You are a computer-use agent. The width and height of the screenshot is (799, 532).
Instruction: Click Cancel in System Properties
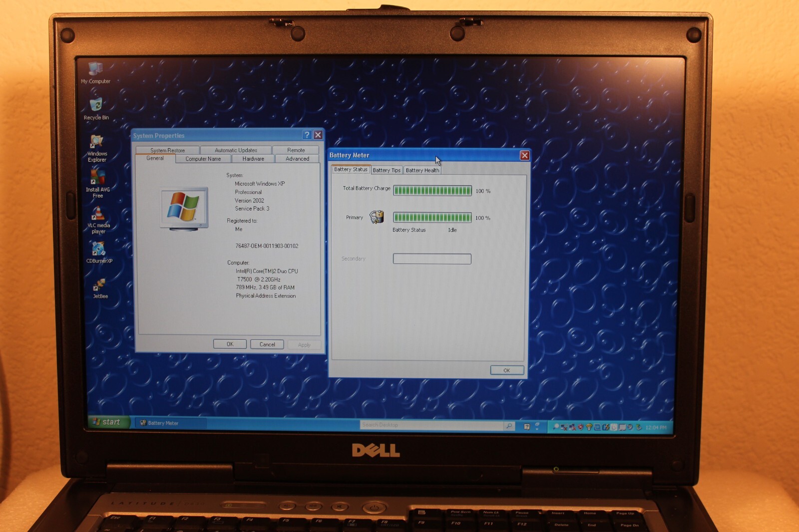267,344
